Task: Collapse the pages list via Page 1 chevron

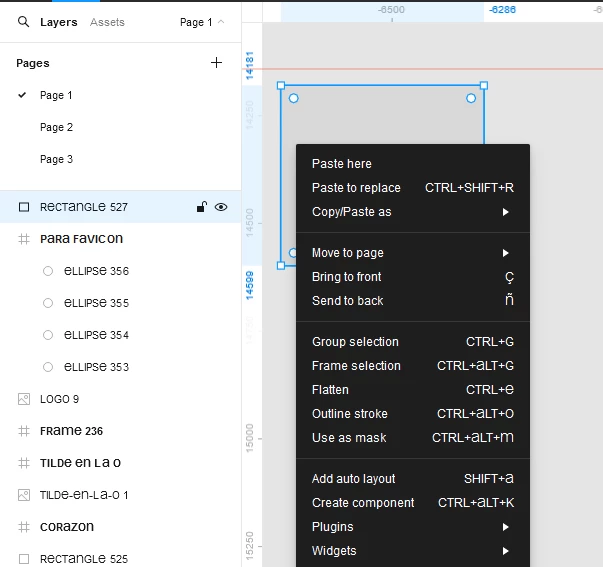Action: pyautogui.click(x=221, y=22)
